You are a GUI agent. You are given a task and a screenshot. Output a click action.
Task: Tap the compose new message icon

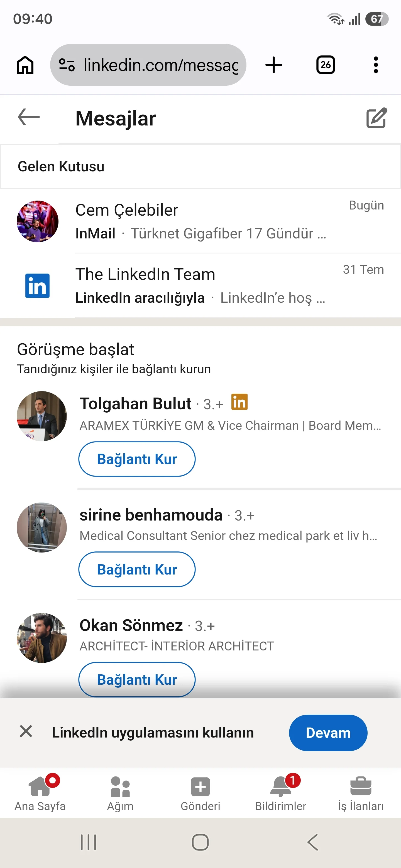(x=376, y=118)
